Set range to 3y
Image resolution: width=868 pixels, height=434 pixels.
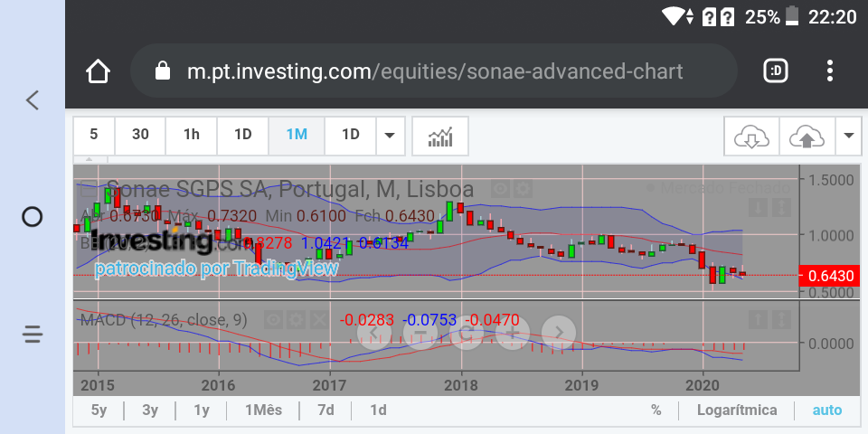point(150,410)
